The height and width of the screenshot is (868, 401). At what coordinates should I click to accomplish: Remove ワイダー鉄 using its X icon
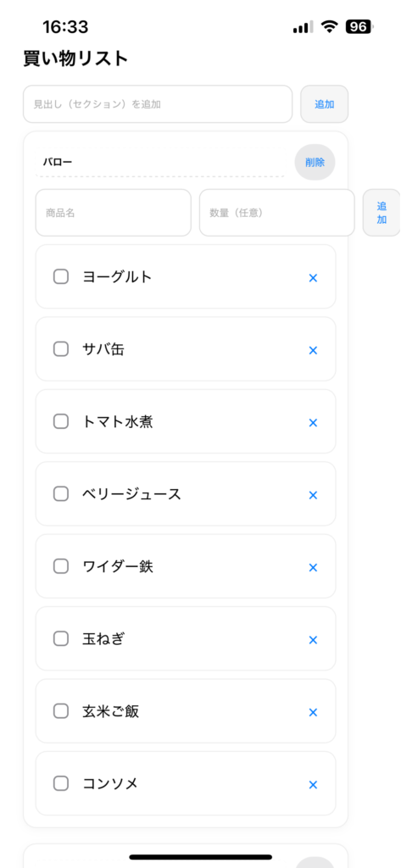pyautogui.click(x=313, y=567)
